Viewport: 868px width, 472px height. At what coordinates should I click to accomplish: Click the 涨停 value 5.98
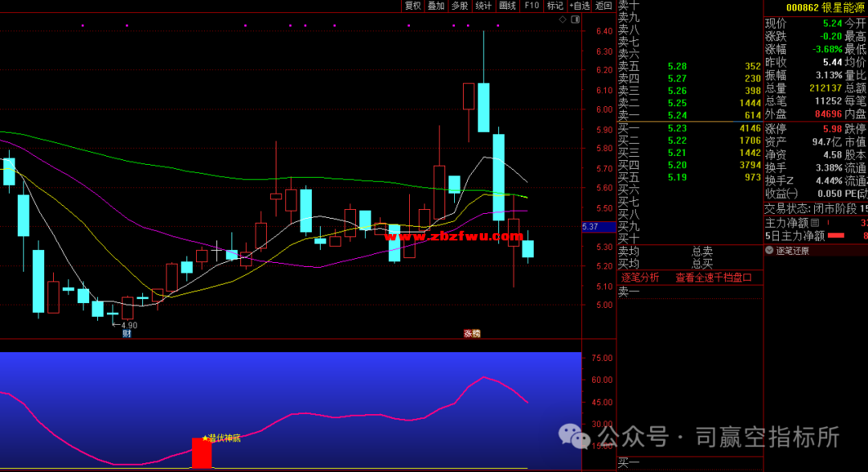click(x=832, y=129)
